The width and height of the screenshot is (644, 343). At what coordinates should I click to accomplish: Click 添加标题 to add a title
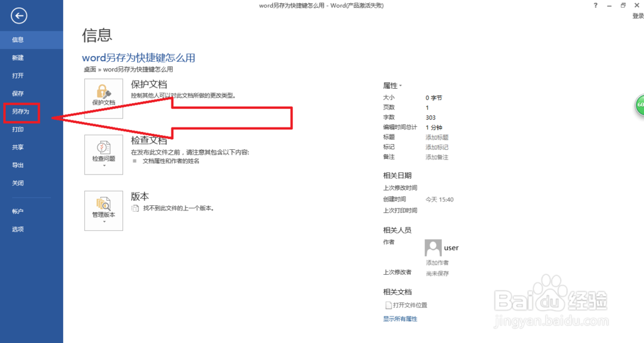[437, 138]
